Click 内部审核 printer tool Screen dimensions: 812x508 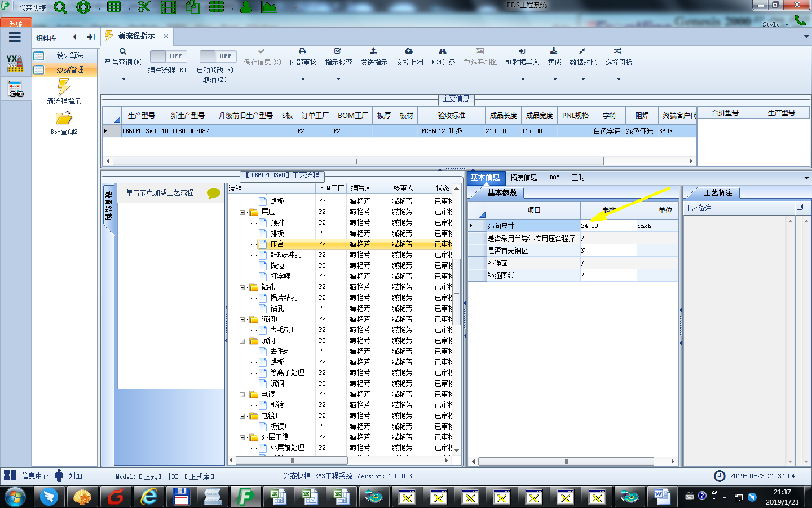pyautogui.click(x=303, y=57)
